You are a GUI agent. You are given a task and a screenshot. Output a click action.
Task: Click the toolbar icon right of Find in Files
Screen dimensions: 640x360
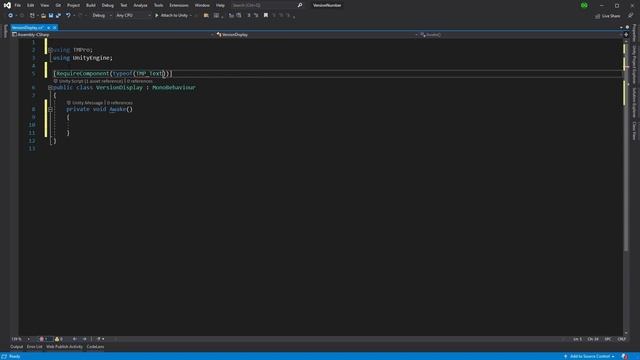point(216,16)
